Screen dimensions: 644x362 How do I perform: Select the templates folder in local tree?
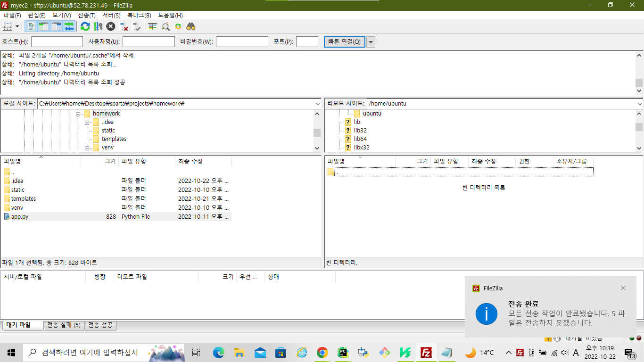114,139
